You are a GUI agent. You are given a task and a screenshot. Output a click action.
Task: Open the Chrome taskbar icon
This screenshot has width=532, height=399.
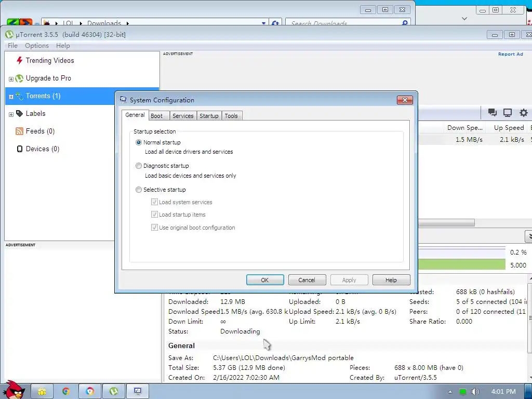tap(66, 392)
